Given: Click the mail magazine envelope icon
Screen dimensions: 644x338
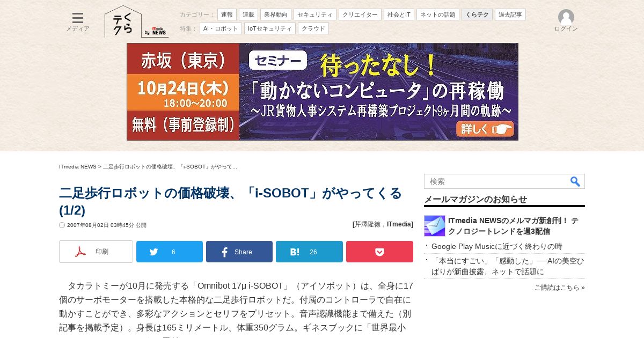Looking at the screenshot, I should (x=435, y=226).
